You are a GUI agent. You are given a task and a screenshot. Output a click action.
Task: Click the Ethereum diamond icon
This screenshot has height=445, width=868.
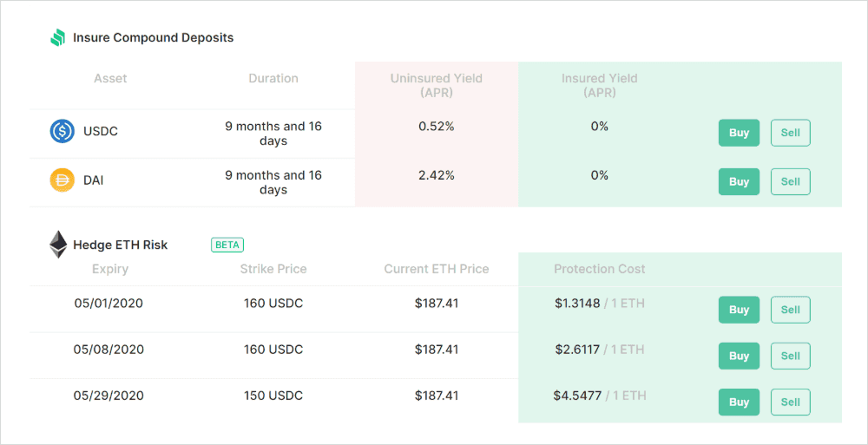(x=58, y=245)
